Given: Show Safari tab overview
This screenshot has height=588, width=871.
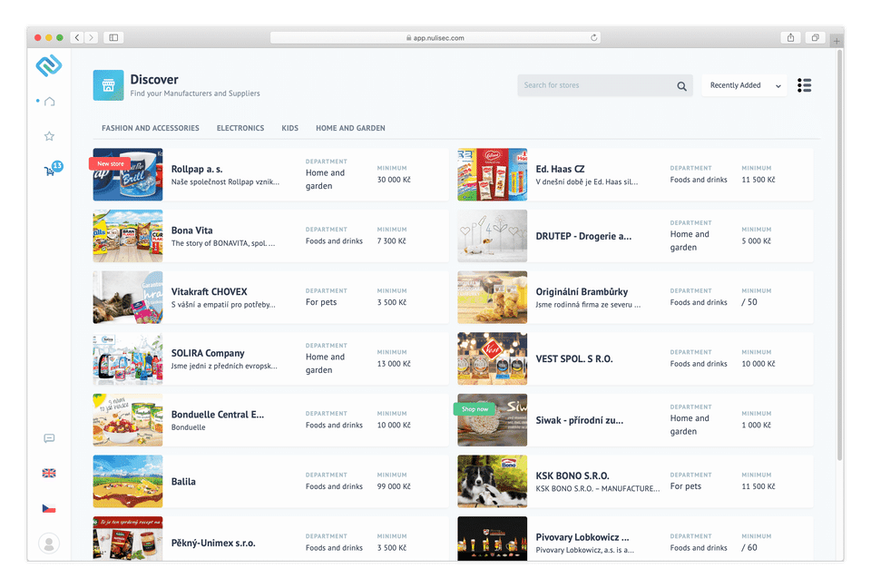Looking at the screenshot, I should pyautogui.click(x=815, y=38).
